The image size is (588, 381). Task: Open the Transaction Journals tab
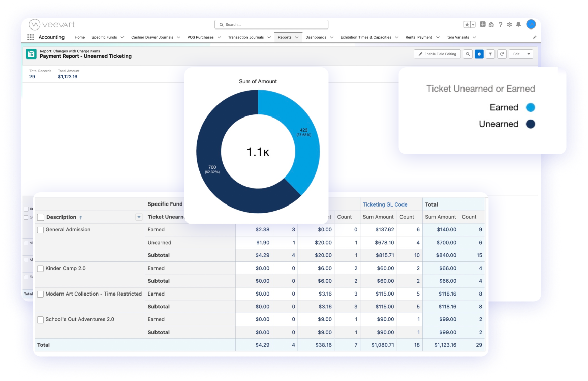245,37
